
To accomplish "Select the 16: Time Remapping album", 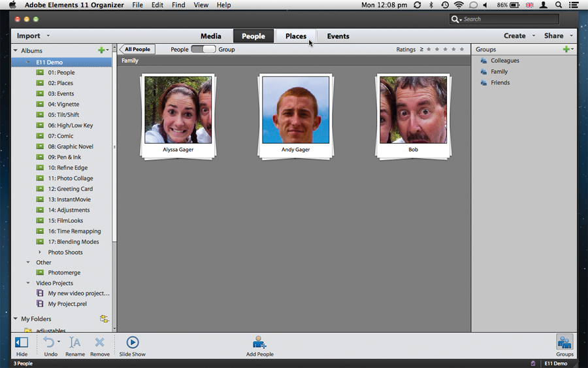I will pyautogui.click(x=74, y=231).
